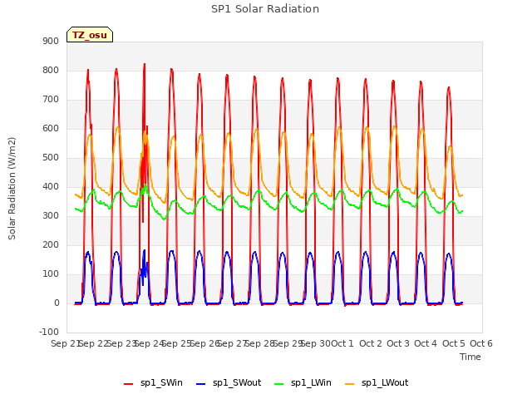Screen dimensions: 532x399
Task: Click the 700 y-axis tick label
Action: point(51,100)
